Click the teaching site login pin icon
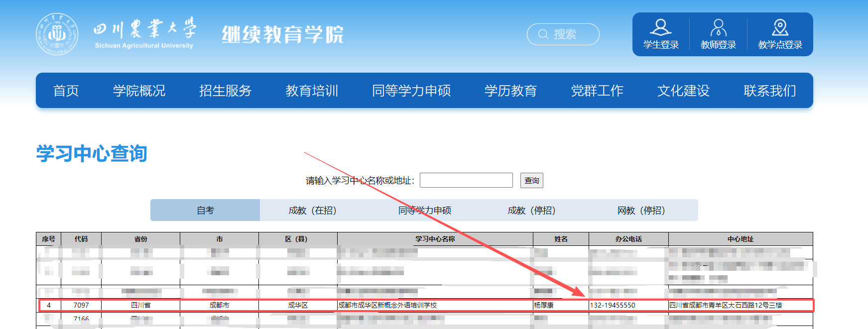This screenshot has width=868, height=329. (780, 27)
